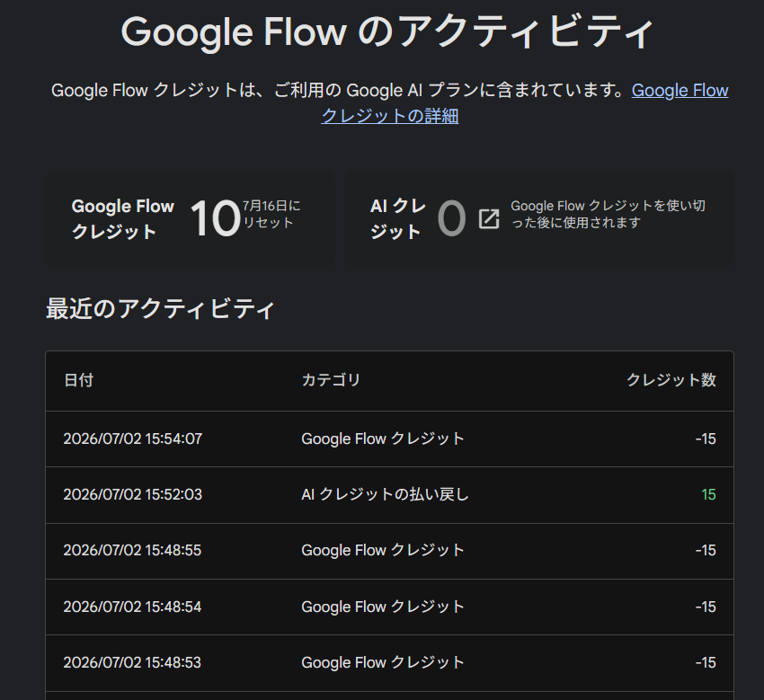The height and width of the screenshot is (700, 764).
Task: Click the 最近のアクティビティ section heading
Action: tap(160, 309)
